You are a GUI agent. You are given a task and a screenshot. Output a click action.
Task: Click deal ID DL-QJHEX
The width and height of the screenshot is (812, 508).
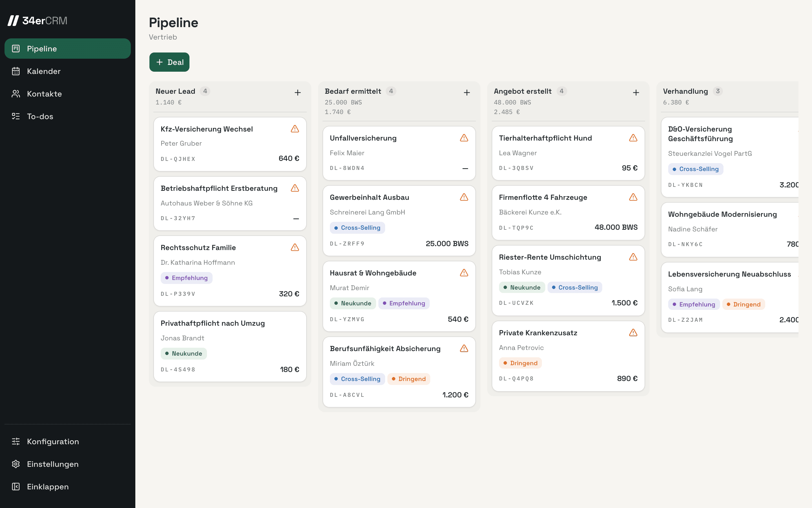tap(178, 159)
